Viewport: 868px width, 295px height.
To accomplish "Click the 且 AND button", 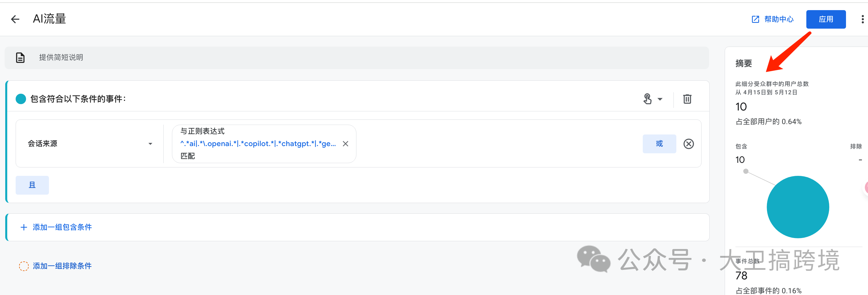I will (32, 185).
